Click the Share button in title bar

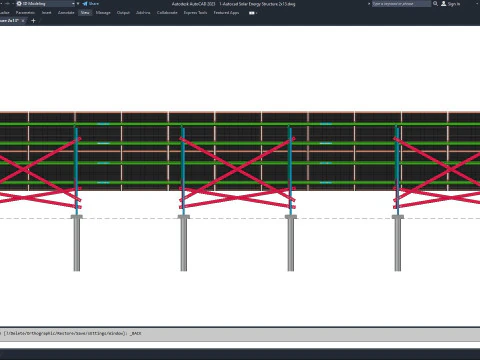(91, 4)
